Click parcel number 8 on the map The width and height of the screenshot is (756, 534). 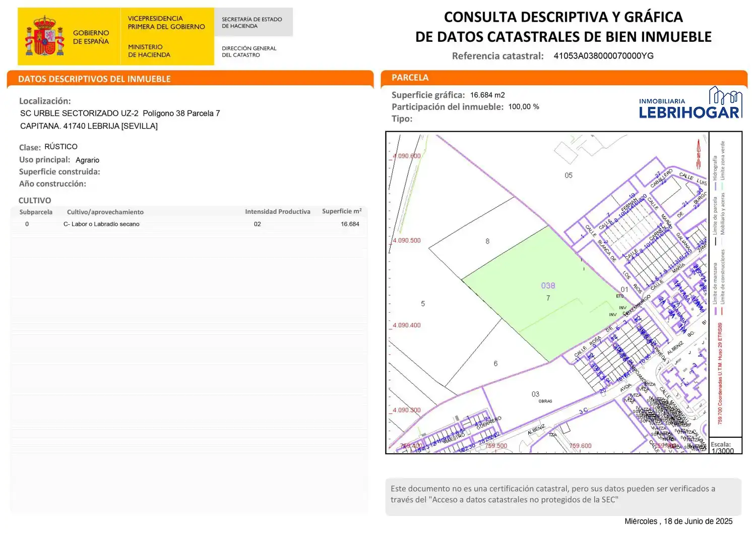[x=487, y=242]
